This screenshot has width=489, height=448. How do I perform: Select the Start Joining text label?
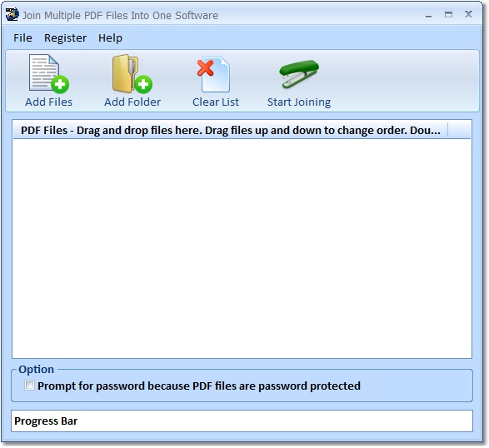(x=299, y=102)
